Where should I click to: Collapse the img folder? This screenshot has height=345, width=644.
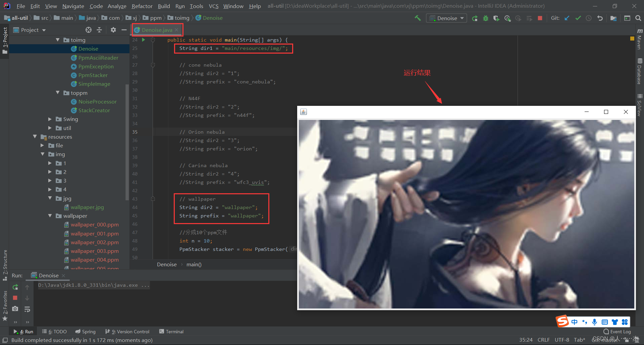(43, 154)
